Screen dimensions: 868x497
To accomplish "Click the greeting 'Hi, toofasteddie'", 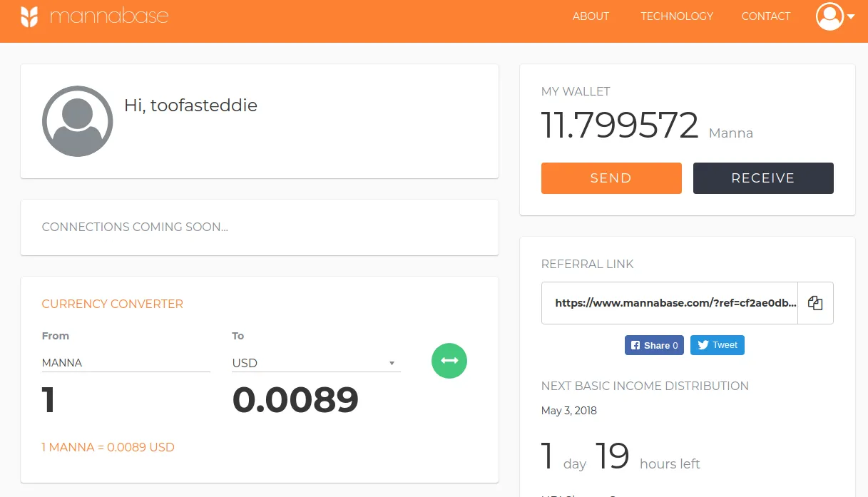I will (190, 106).
